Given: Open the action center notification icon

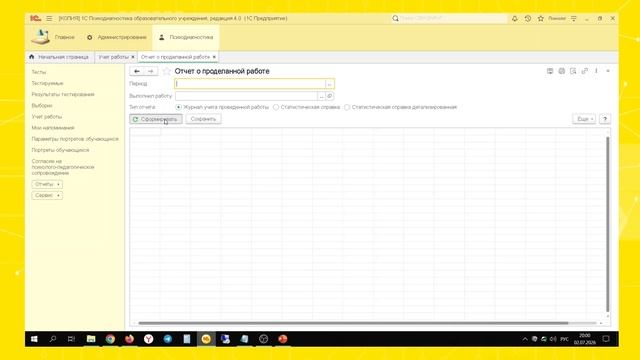Looking at the screenshot, I should 606,339.
